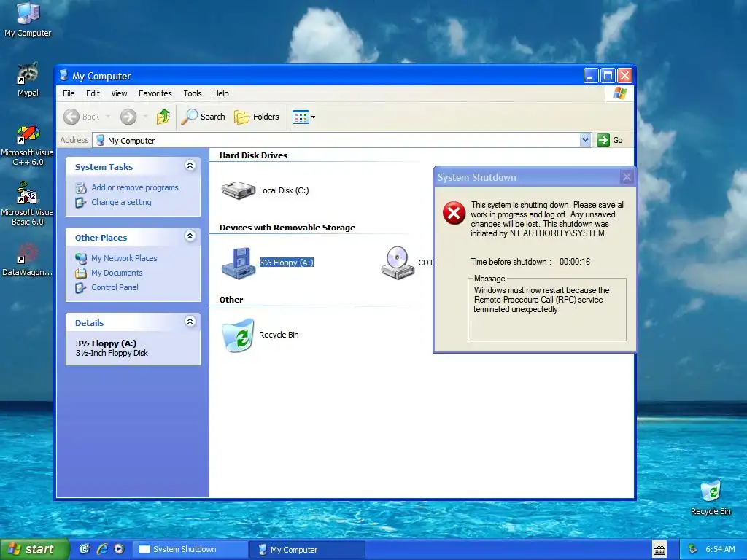Toggle the Folders pane
This screenshot has width=747, height=560.
[257, 117]
